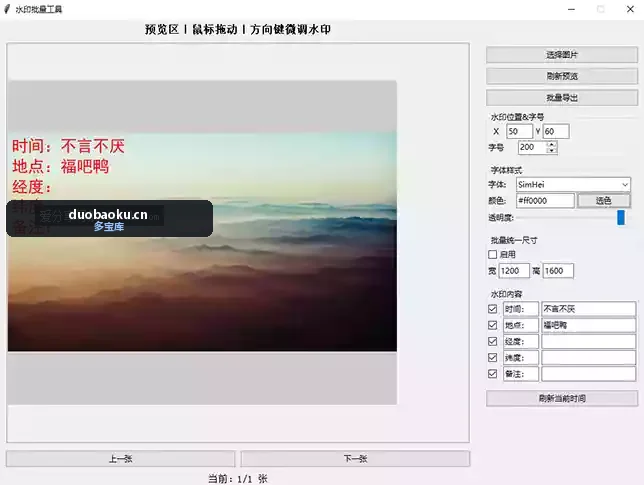Go to next image with 下一张
Image resolution: width=644 pixels, height=485 pixels.
(x=355, y=459)
